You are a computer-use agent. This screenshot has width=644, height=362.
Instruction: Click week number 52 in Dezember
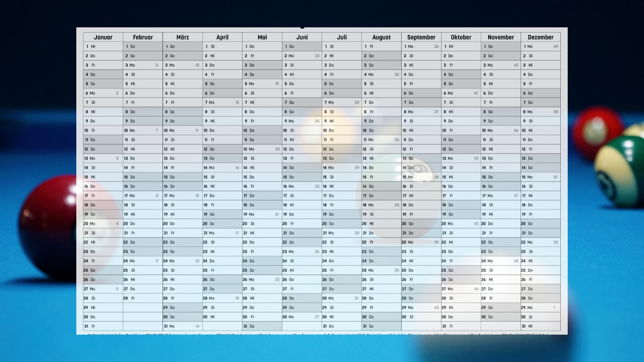[x=556, y=242]
